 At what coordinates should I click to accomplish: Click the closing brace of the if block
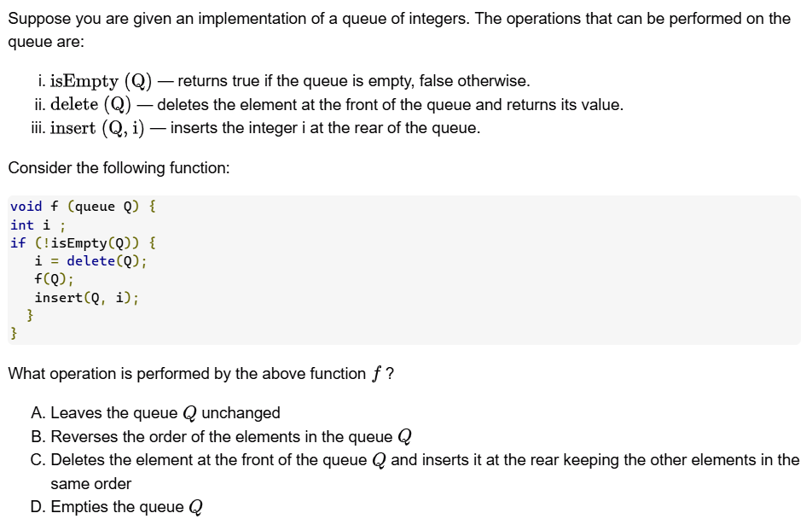pyautogui.click(x=31, y=315)
